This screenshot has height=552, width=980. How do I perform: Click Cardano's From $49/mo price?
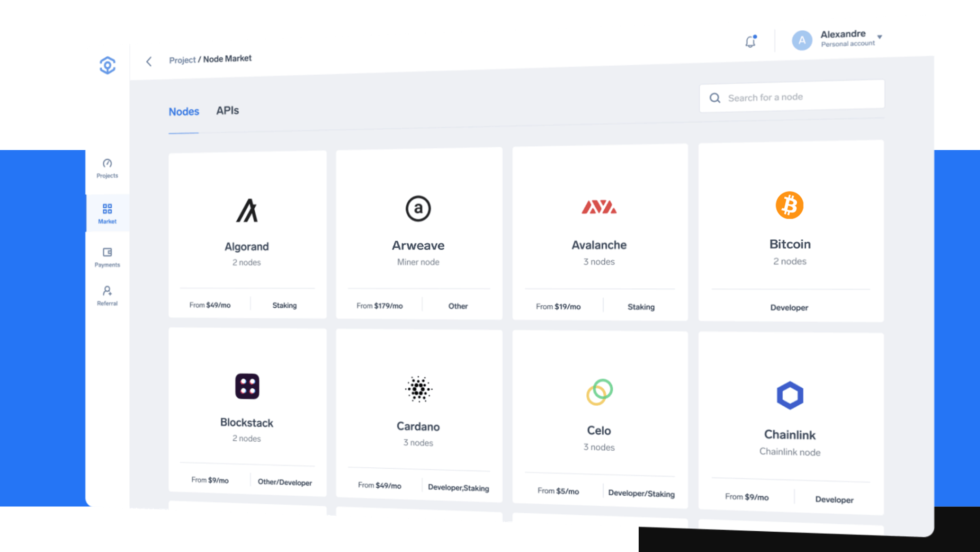click(379, 485)
